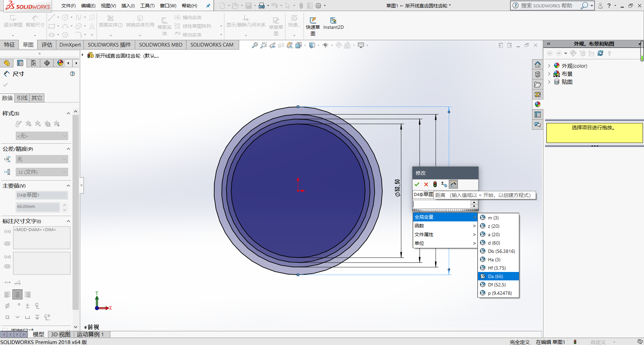Image resolution: width=644 pixels, height=345 pixels.
Task: Open the tolerance type 无 dropdown
Action: point(42,159)
